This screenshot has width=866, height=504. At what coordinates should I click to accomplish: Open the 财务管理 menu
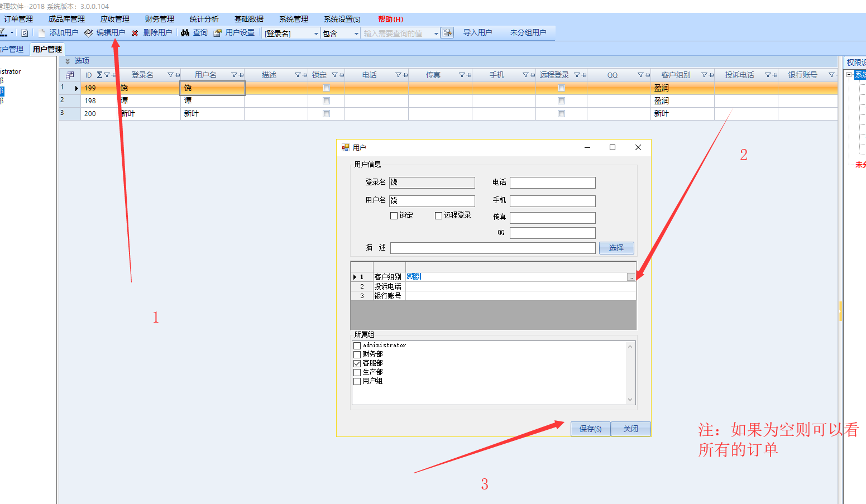click(159, 19)
